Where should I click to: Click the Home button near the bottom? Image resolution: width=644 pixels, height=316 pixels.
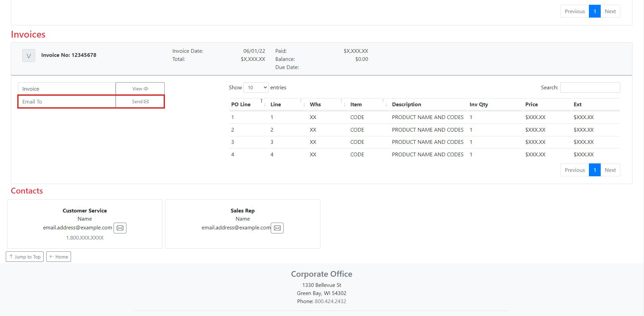[x=58, y=256]
